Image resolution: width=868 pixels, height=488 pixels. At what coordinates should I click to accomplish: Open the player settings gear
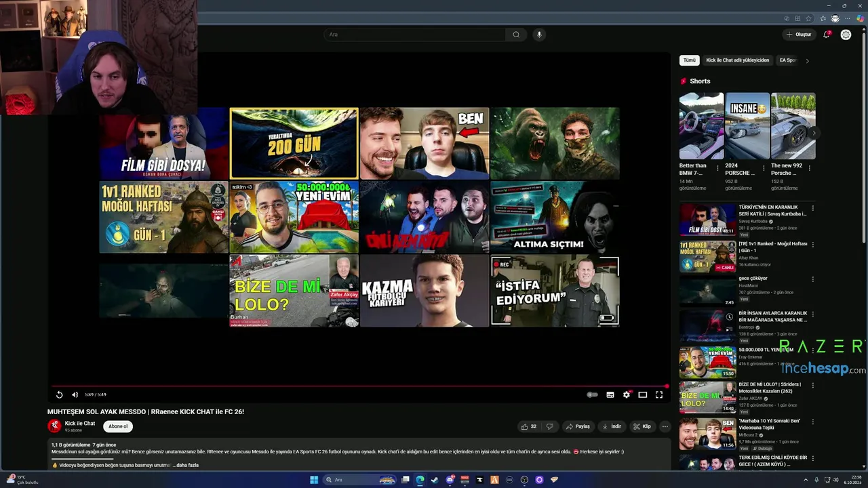(x=627, y=394)
